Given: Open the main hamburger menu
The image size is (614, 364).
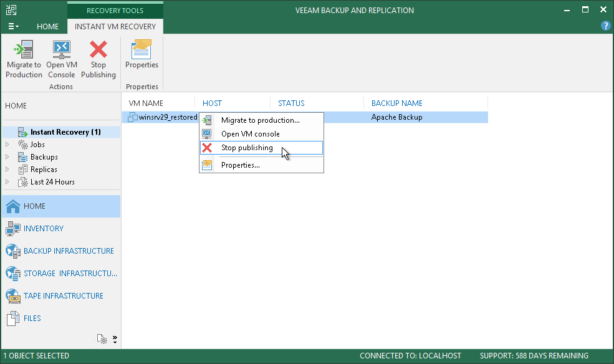Looking at the screenshot, I should [x=13, y=26].
